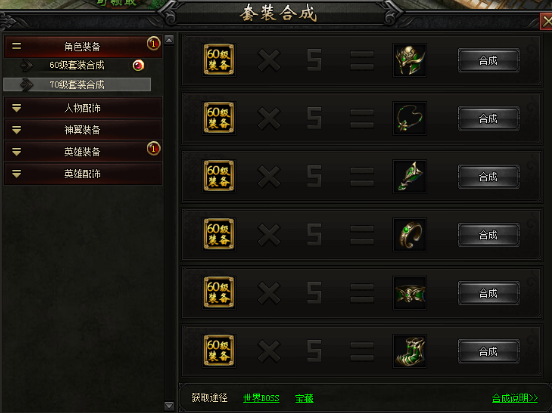Click the sidebar scroll-down arrow

[x=169, y=406]
